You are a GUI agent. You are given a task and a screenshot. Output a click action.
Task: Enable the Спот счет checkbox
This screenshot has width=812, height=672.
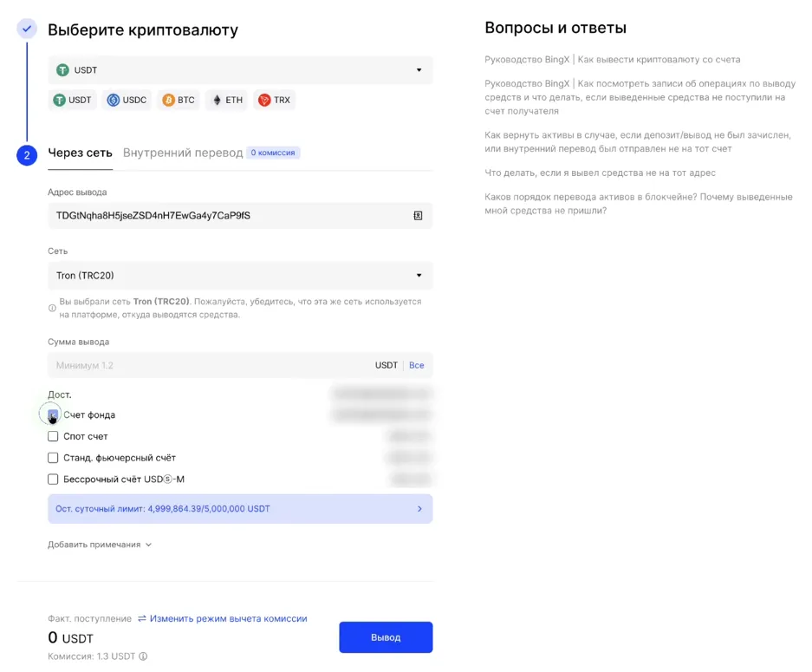(52, 436)
